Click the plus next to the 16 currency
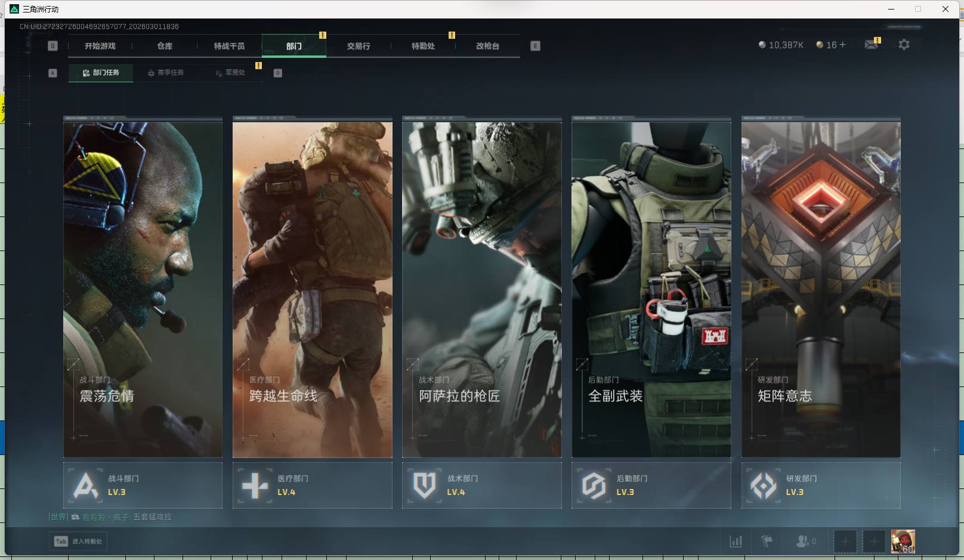The image size is (964, 560). point(842,45)
